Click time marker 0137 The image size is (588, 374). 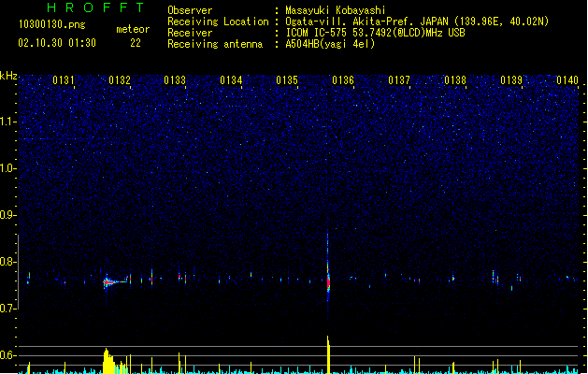click(x=399, y=79)
